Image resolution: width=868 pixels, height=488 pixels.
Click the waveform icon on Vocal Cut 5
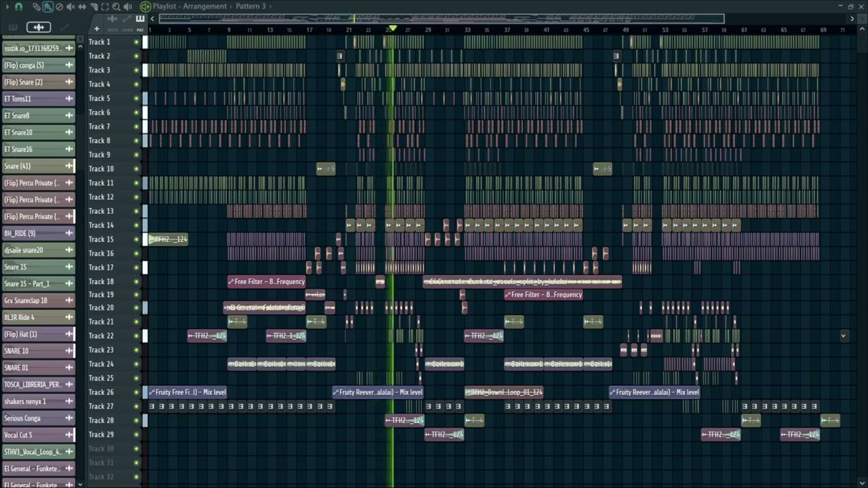tap(68, 435)
